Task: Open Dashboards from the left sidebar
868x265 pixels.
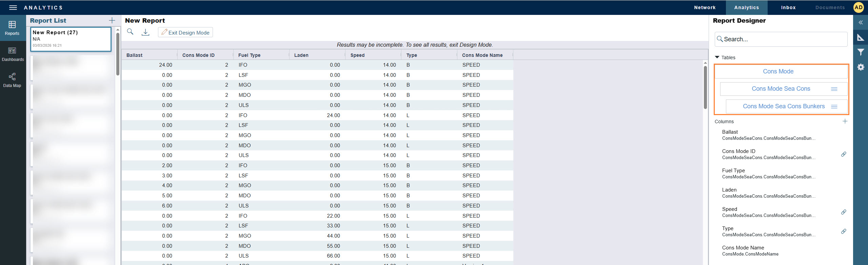Action: [13, 54]
